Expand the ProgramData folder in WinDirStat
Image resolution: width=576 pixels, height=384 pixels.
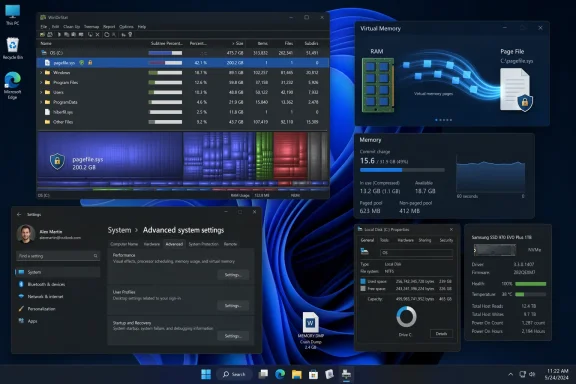41,102
